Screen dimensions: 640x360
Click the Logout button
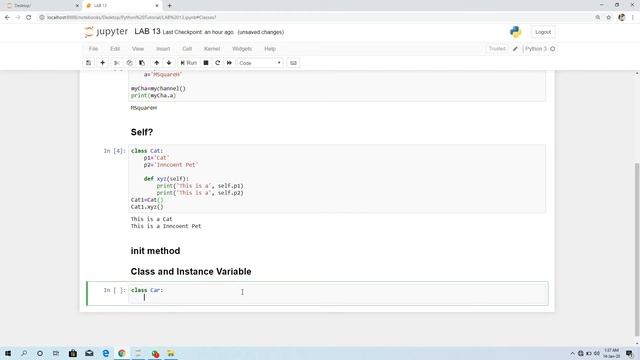[543, 32]
